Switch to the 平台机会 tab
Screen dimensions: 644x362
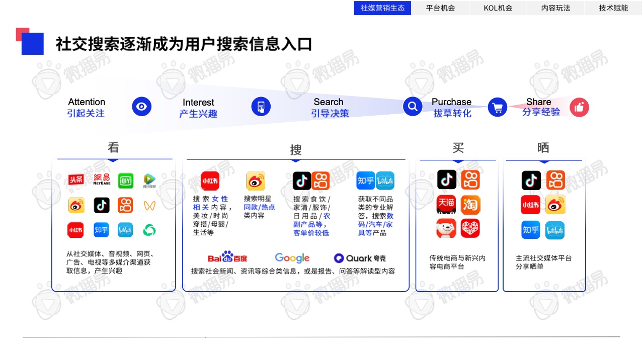coord(440,8)
